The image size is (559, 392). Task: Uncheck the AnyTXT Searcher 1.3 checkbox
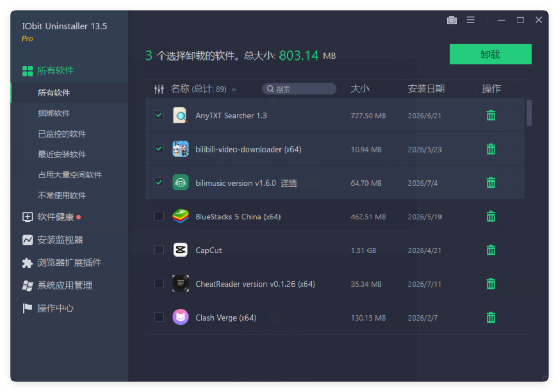click(159, 115)
